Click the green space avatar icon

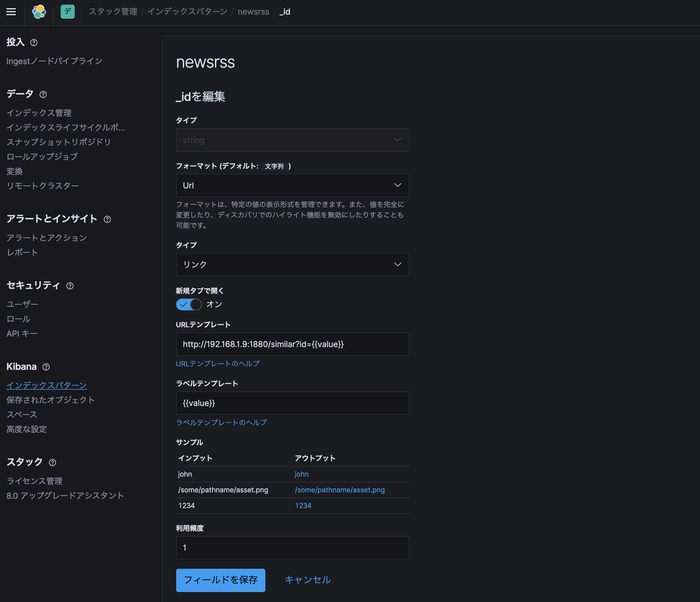click(x=68, y=12)
